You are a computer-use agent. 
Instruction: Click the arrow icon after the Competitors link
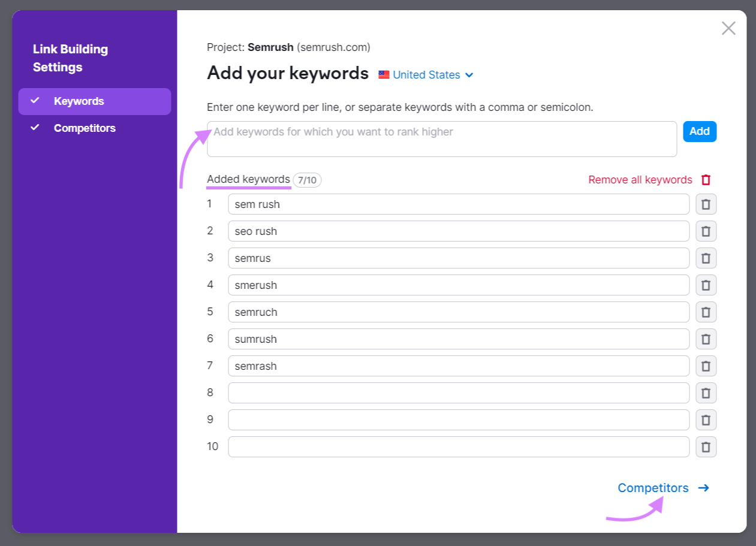click(703, 488)
